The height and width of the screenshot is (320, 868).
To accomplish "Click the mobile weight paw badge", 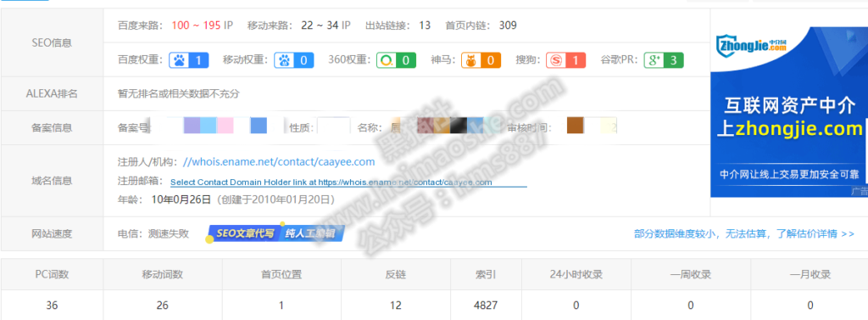I will point(294,60).
